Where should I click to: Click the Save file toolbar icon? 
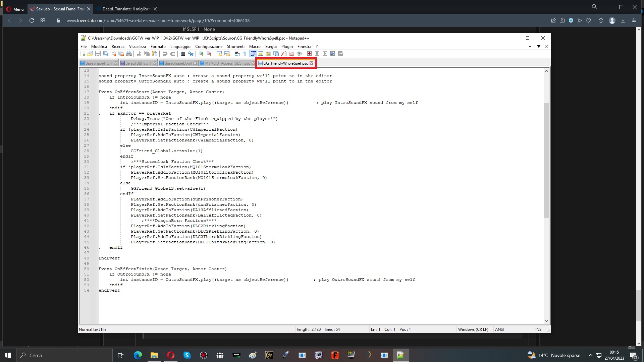point(98,54)
